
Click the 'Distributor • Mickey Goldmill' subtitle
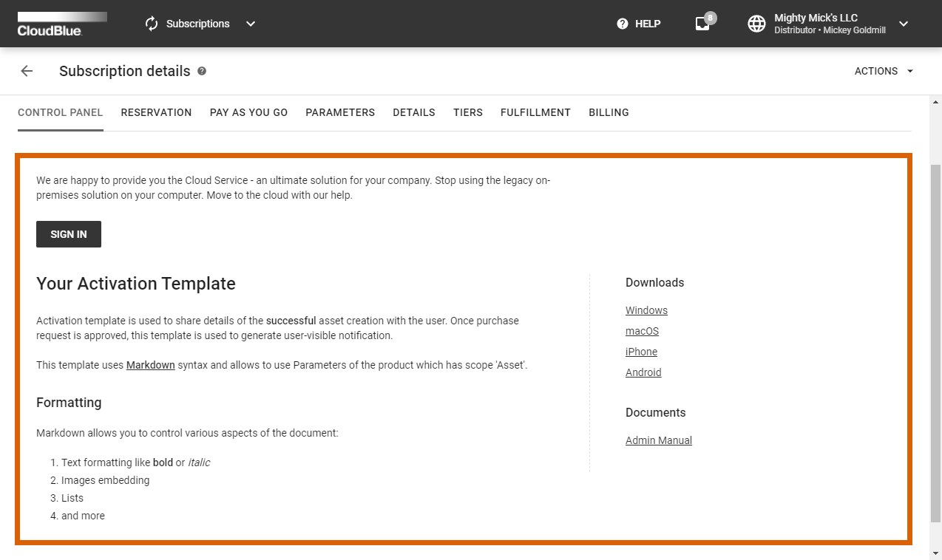click(x=830, y=30)
